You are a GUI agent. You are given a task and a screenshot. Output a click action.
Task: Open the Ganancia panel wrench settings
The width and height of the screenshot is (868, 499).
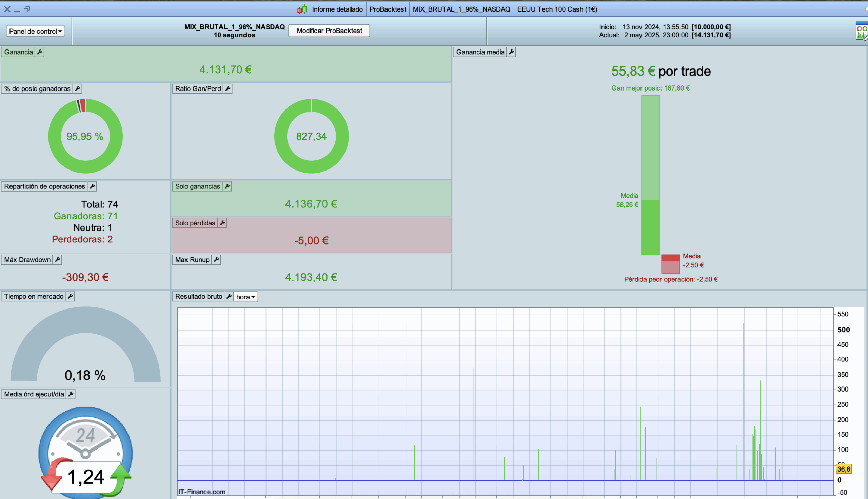(40, 52)
